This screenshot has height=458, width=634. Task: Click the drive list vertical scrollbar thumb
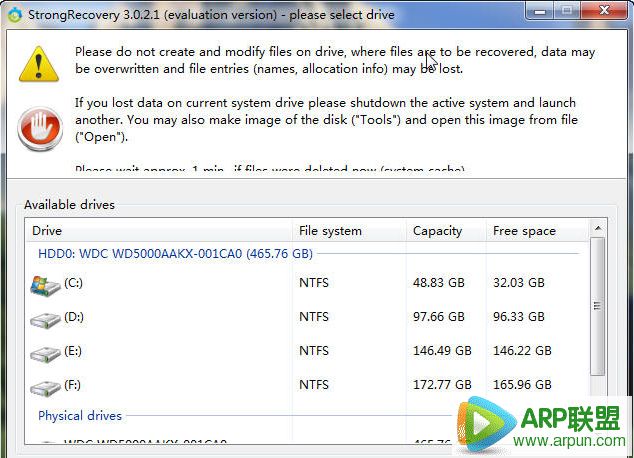click(x=598, y=306)
